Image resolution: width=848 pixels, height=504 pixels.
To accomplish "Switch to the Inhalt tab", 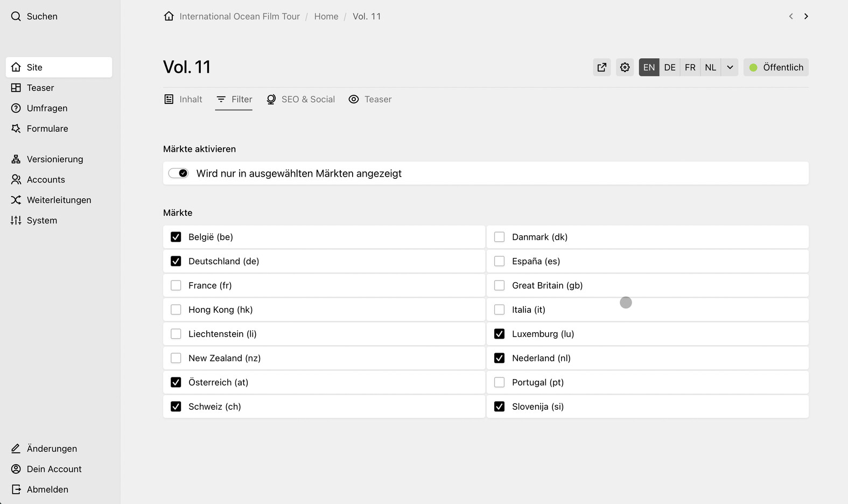I will point(184,99).
